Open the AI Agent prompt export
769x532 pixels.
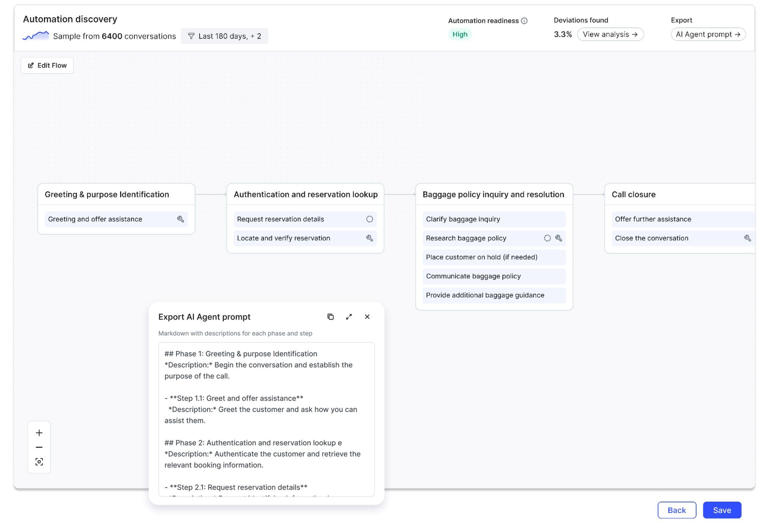point(708,35)
